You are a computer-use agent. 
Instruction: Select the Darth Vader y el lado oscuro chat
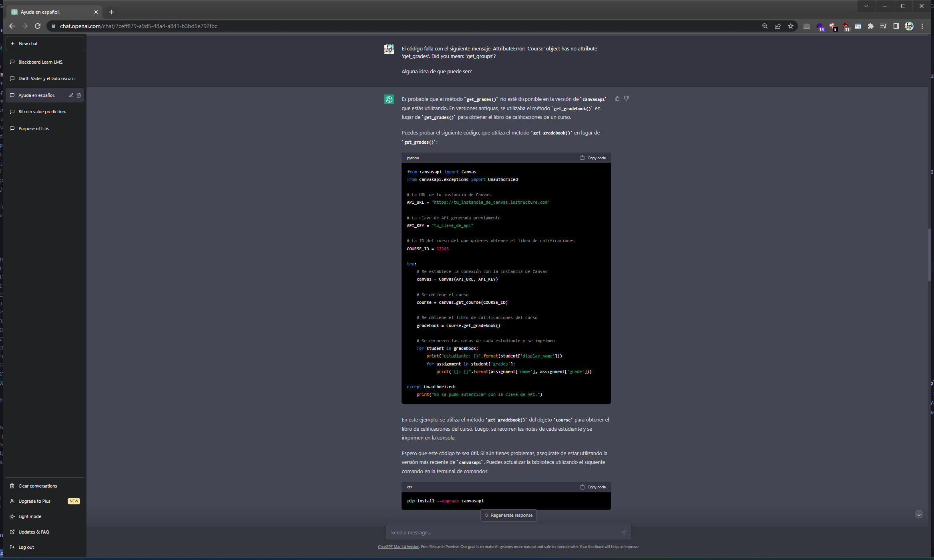point(46,78)
